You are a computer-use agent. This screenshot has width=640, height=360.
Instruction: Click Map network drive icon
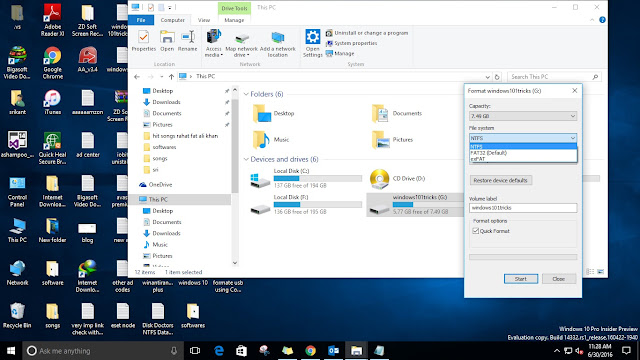click(242, 43)
